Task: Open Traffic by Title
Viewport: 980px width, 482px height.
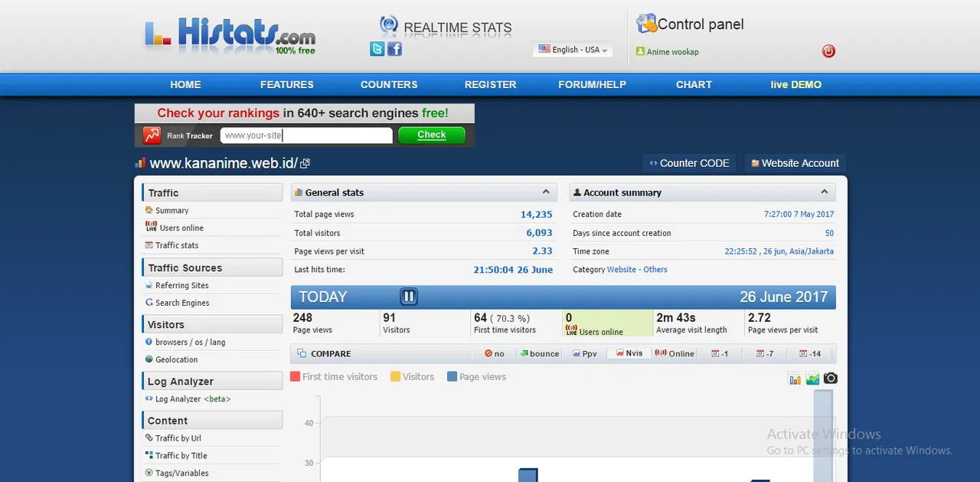Action: click(x=181, y=456)
